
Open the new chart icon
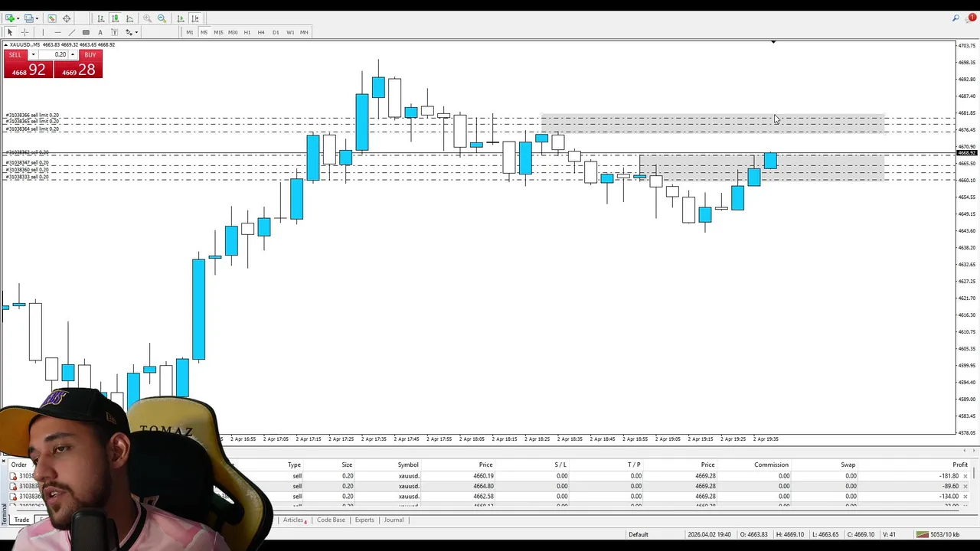9,18
